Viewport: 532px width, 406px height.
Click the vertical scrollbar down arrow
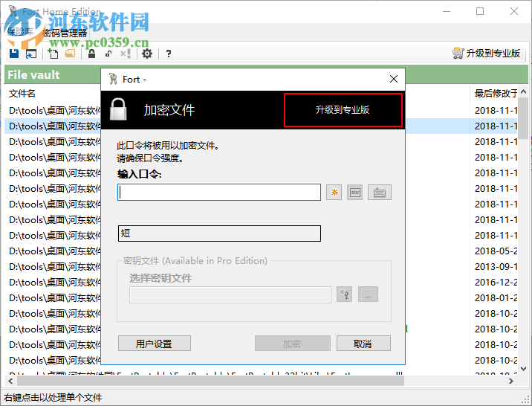(523, 368)
